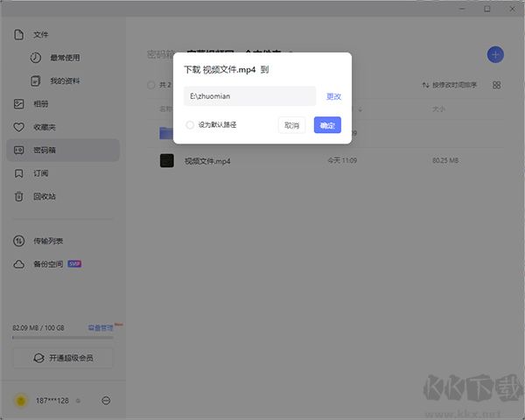This screenshot has height=420, width=525.
Task: Select the 视频文件.mp4 black thumbnail
Action: [x=167, y=161]
